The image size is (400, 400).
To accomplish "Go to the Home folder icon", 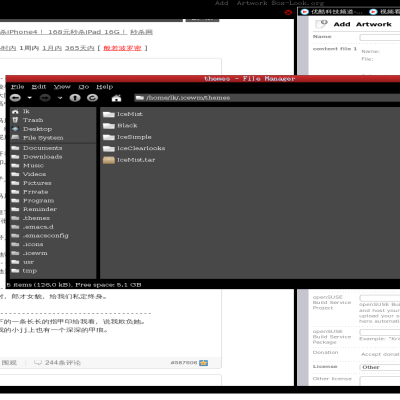I will [116, 98].
